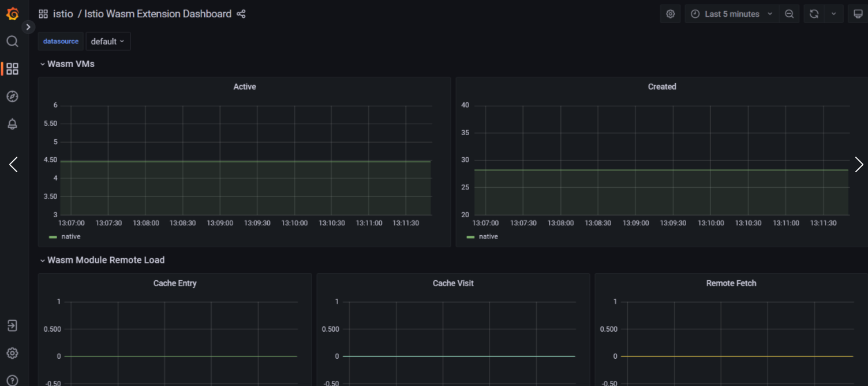Open the search dashboards icon
The width and height of the screenshot is (868, 386).
(12, 41)
